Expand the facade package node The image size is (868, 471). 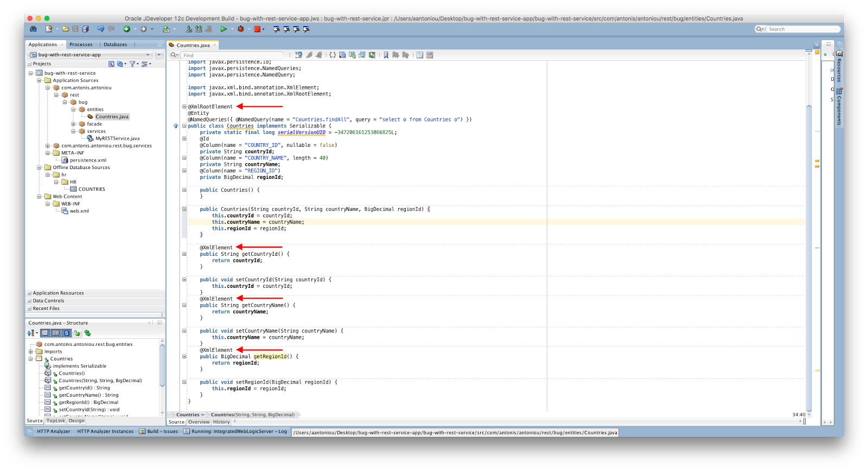click(x=73, y=124)
